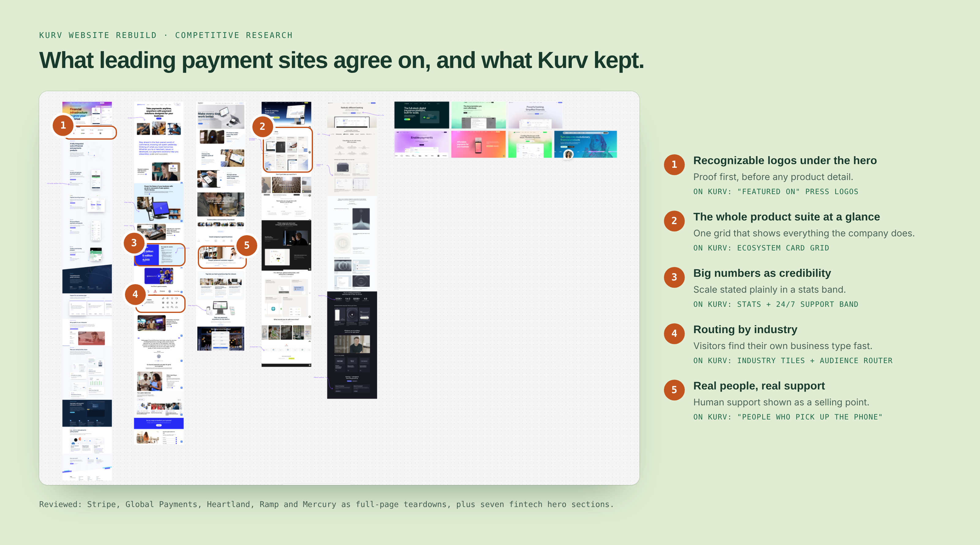Click the "PEOPLE WHO PICK UP THE PHONE" line

click(x=788, y=417)
